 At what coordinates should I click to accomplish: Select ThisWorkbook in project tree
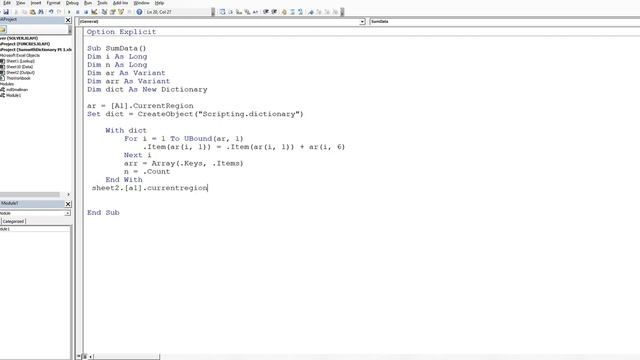pyautogui.click(x=18, y=78)
